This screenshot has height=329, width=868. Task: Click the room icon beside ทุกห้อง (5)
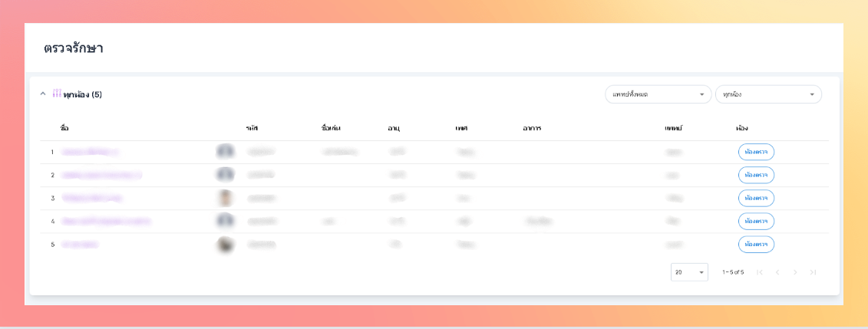(57, 94)
